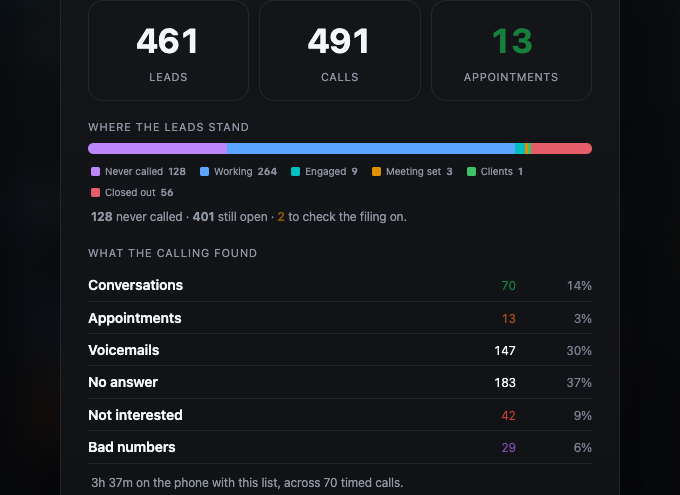Image resolution: width=680 pixels, height=495 pixels.
Task: Click the 'WHERE THE LEADS STAND' heading
Action: [x=169, y=127]
